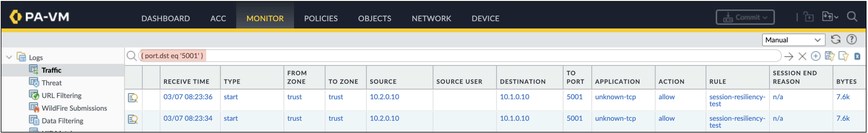This screenshot has width=868, height=133.
Task: Refresh the traffic log view
Action: coord(835,40)
